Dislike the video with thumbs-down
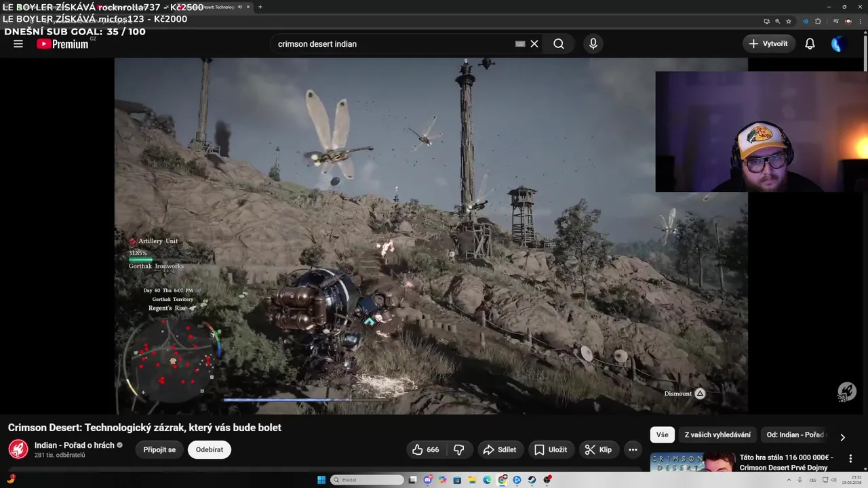 coord(459,449)
